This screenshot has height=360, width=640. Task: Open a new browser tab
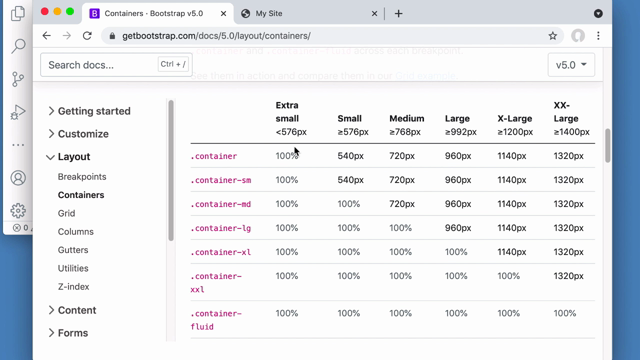(398, 13)
